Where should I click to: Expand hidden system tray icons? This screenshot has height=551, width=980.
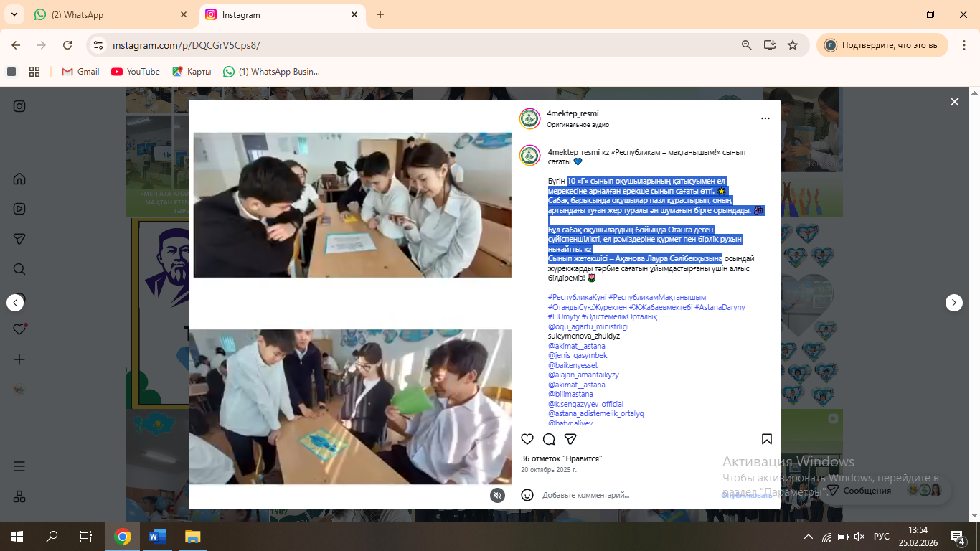click(809, 537)
